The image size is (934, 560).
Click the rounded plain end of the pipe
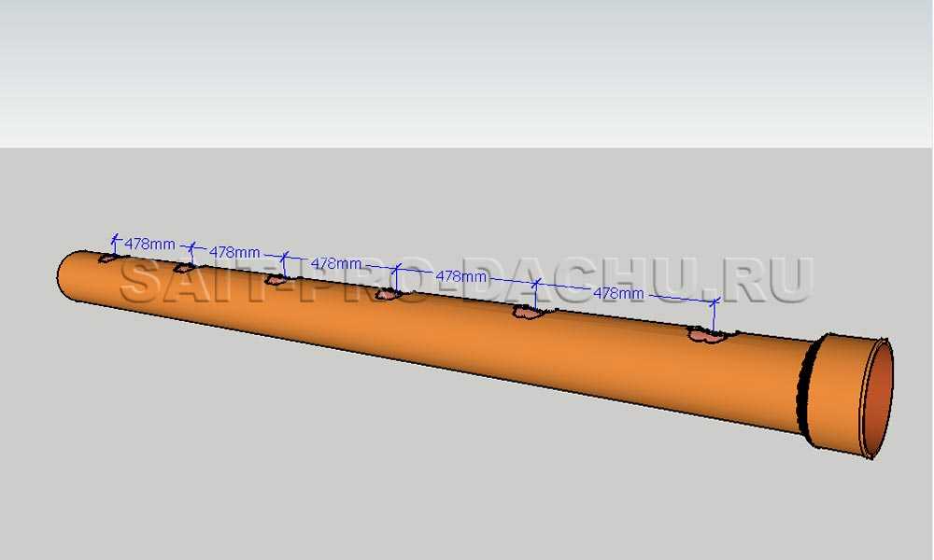coord(67,275)
